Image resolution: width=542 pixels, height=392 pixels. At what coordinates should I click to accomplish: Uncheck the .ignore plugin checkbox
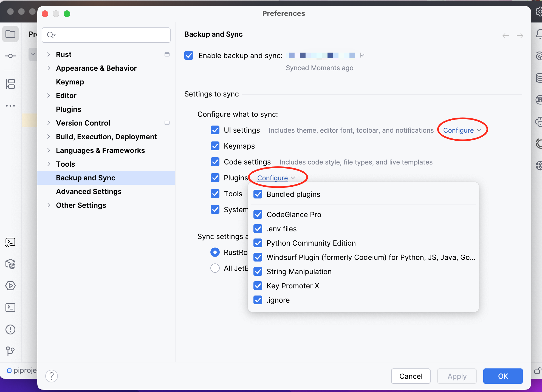(258, 300)
